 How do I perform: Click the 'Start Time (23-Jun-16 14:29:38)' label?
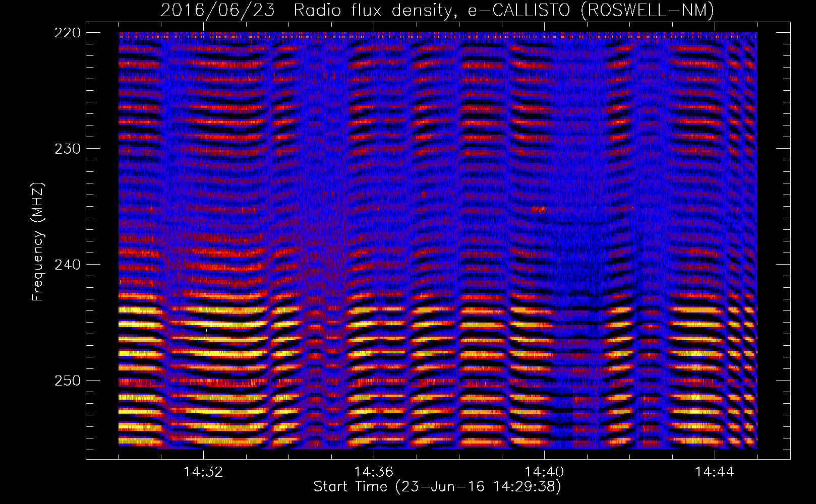pyautogui.click(x=437, y=487)
